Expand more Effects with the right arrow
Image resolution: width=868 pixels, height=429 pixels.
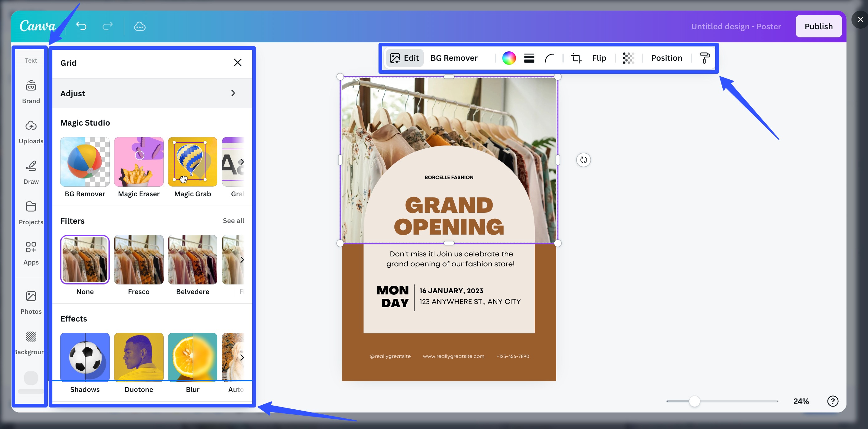coord(242,357)
